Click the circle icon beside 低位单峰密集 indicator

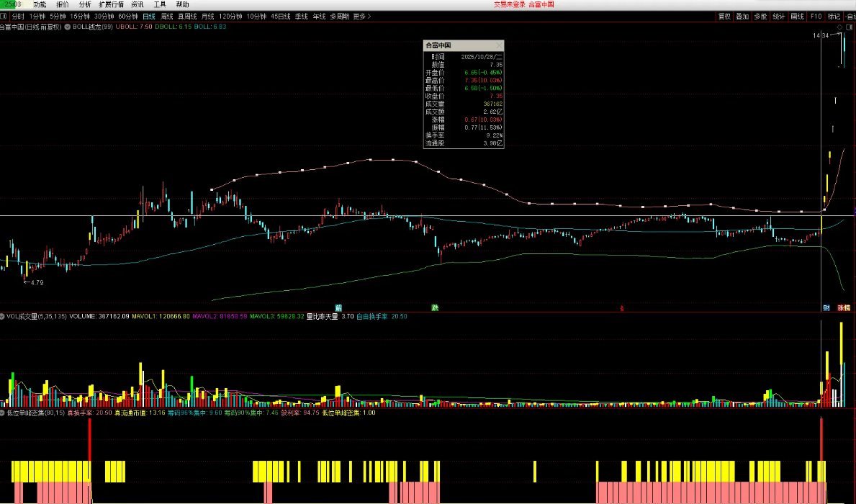click(3, 413)
